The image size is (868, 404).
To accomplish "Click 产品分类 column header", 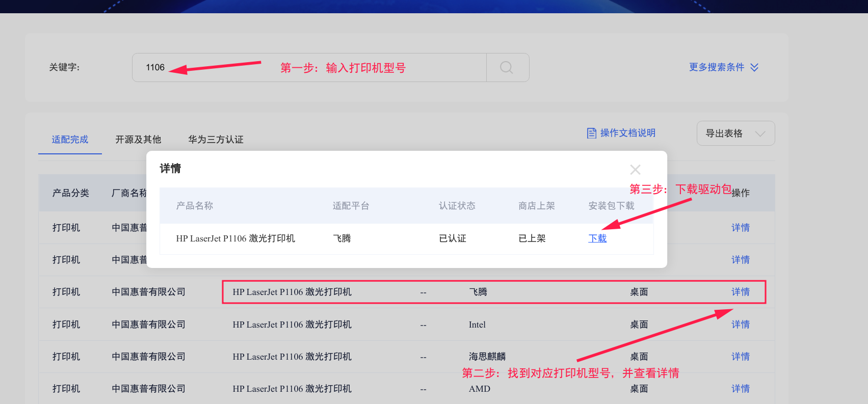I will click(71, 193).
